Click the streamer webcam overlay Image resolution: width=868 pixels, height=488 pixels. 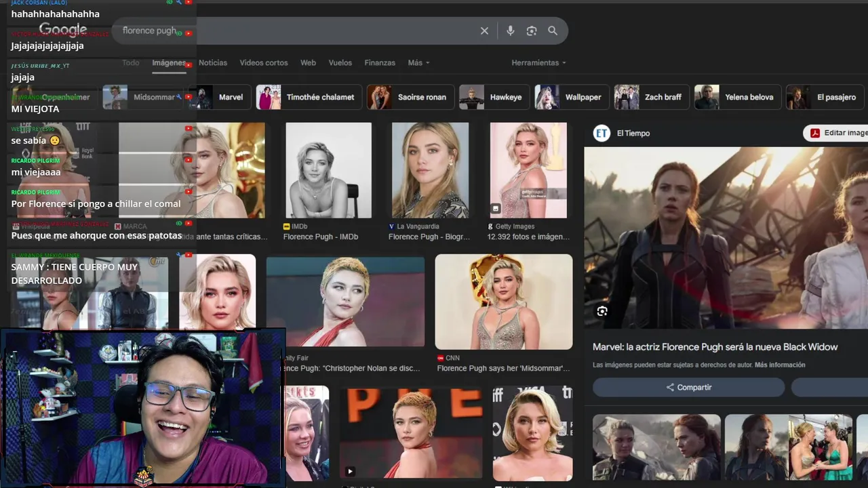(x=142, y=408)
